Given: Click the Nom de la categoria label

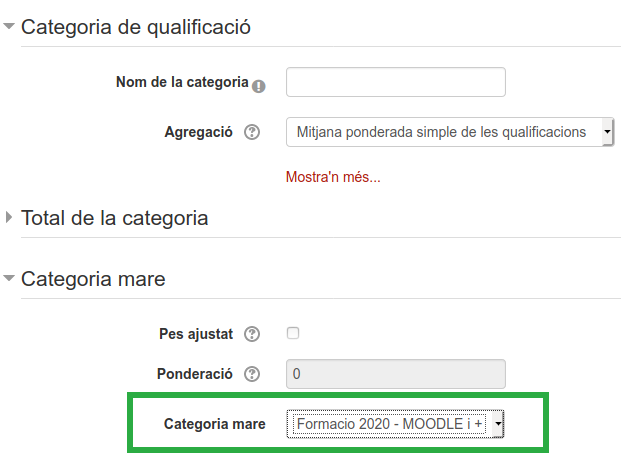Looking at the screenshot, I should pos(182,82).
